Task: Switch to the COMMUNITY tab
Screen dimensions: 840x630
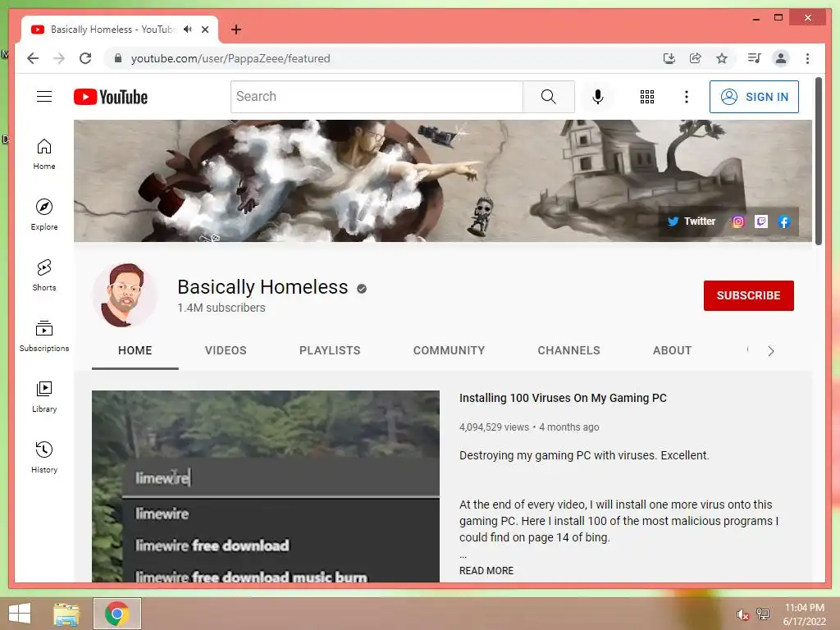Action: coord(449,350)
